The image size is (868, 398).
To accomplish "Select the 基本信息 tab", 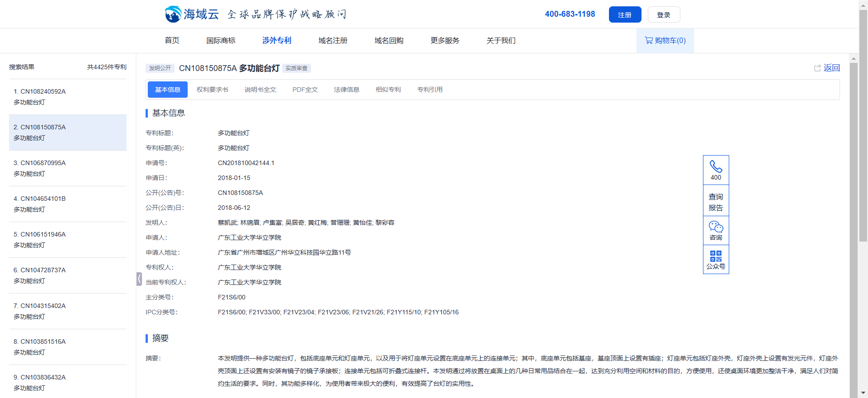I will [x=168, y=90].
